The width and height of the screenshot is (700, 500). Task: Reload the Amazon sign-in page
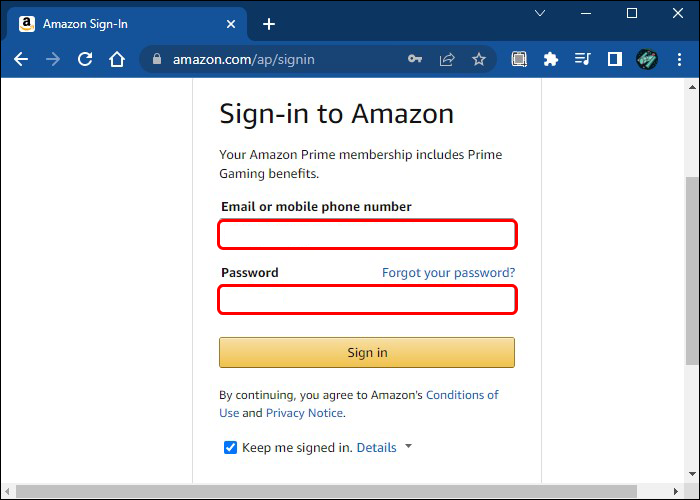85,59
